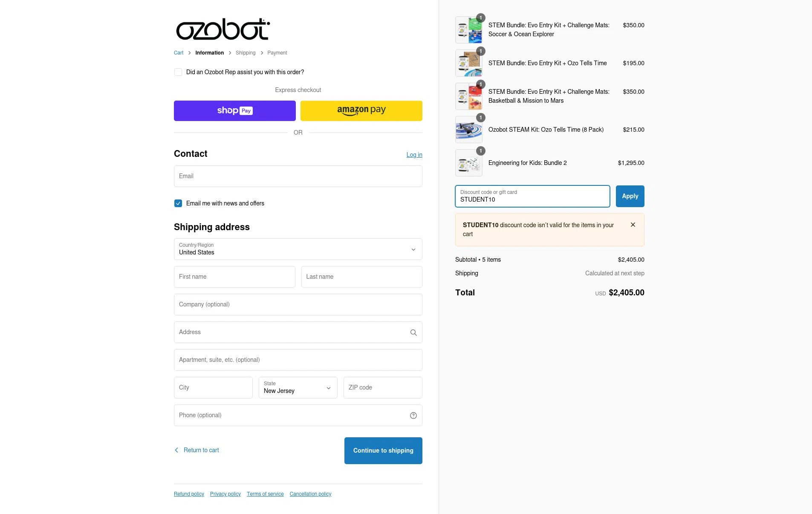This screenshot has width=812, height=514.
Task: Uncheck Email me with news and offers
Action: [x=178, y=204]
